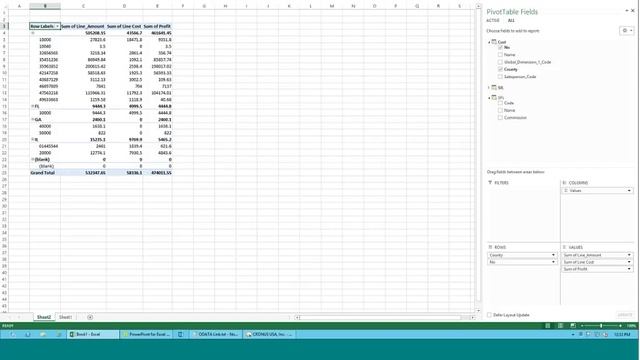Click vertical scrollbar up arrow

click(x=478, y=7)
